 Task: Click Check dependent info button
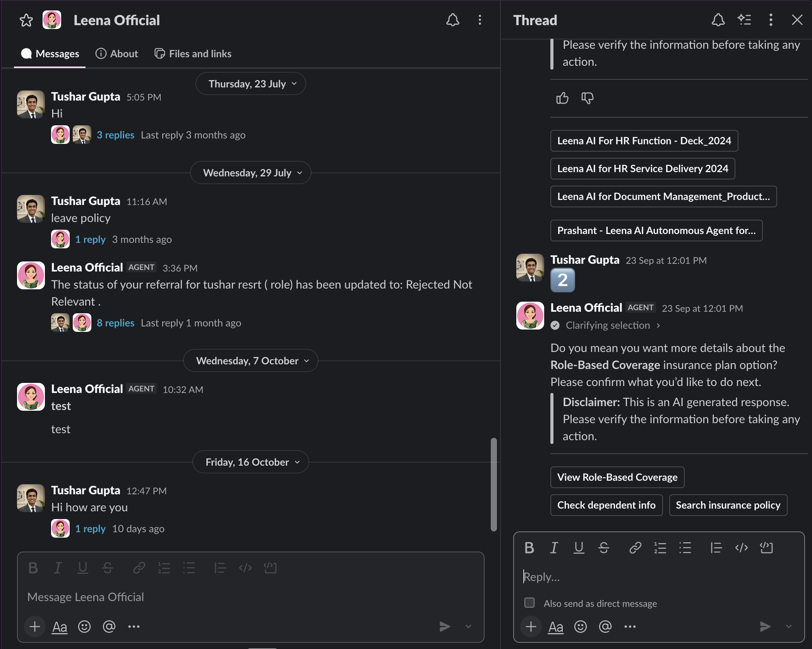[x=606, y=505]
